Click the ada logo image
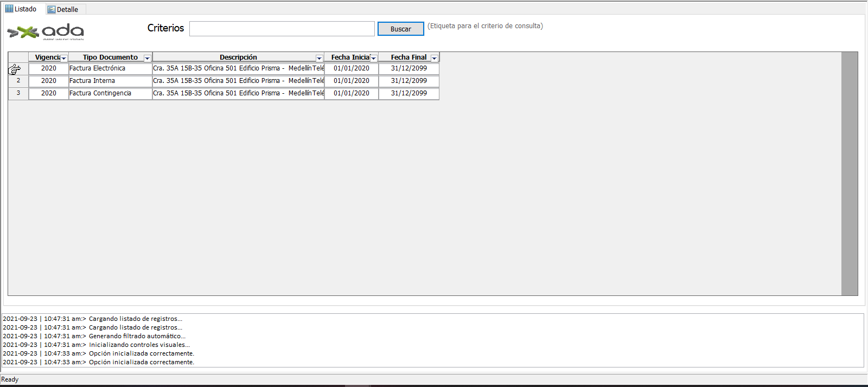868x387 pixels. (x=46, y=32)
